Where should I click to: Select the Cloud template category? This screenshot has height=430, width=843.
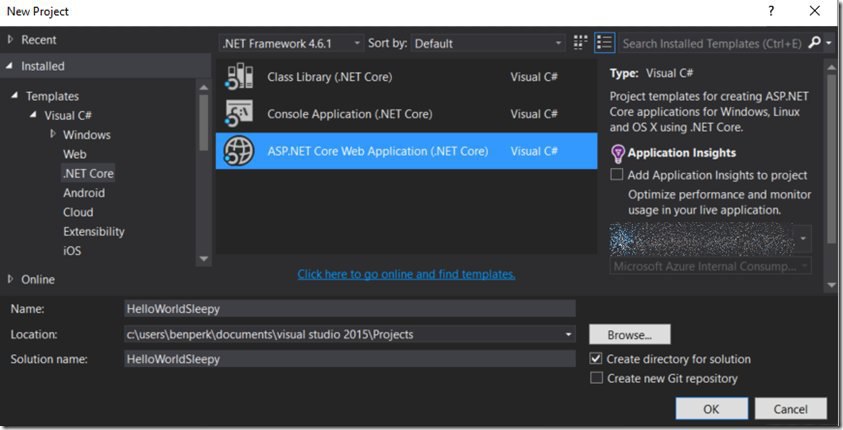tap(78, 212)
